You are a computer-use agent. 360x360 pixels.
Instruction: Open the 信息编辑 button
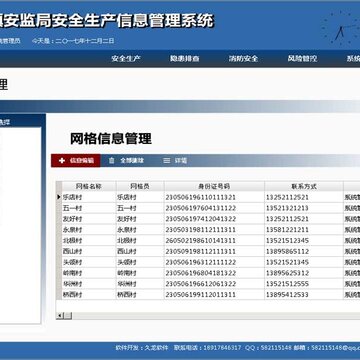point(76,161)
